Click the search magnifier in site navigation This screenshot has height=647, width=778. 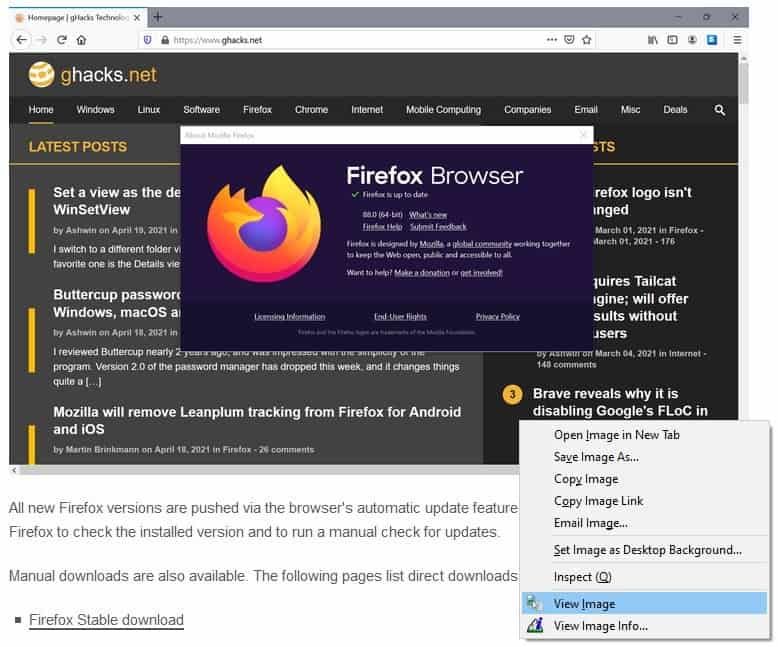coord(719,110)
